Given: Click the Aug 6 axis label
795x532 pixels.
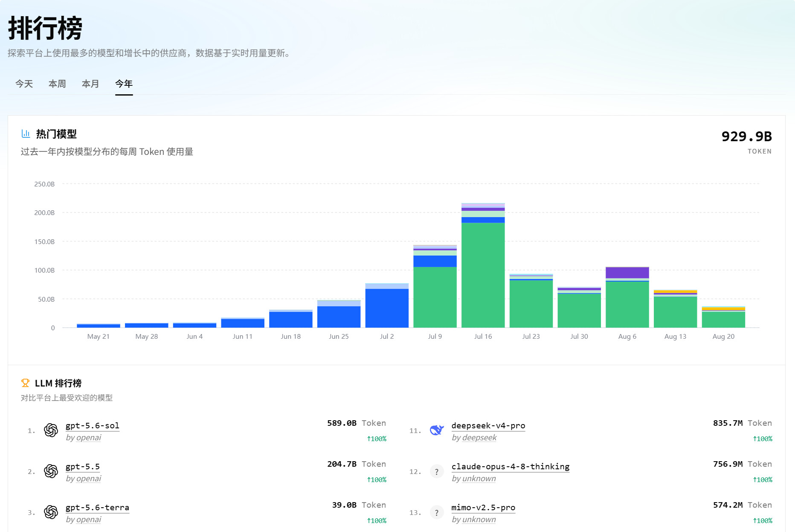Looking at the screenshot, I should pyautogui.click(x=627, y=337).
